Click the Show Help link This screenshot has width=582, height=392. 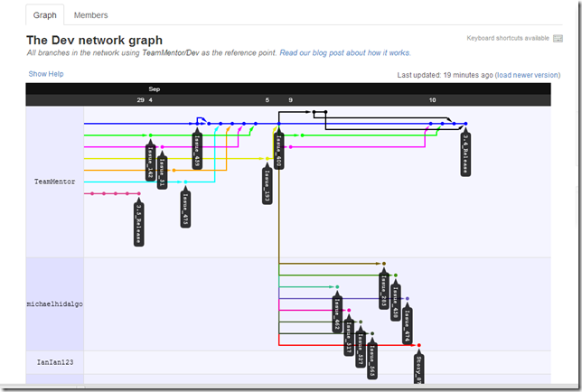(x=45, y=74)
